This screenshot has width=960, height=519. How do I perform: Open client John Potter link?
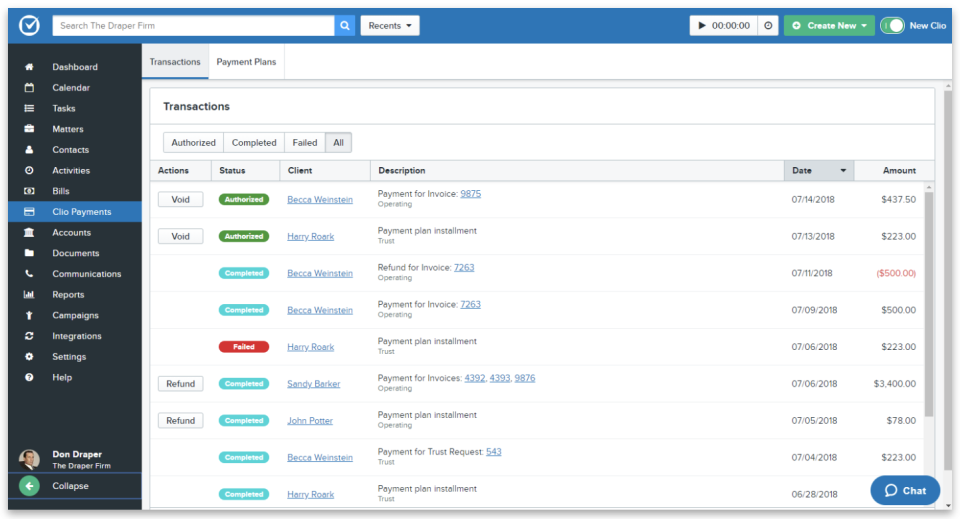310,420
